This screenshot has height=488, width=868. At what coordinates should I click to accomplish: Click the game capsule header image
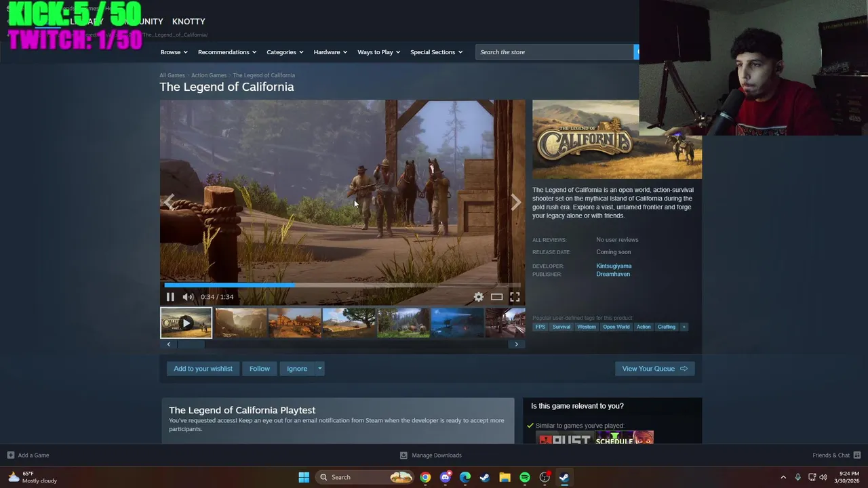pyautogui.click(x=617, y=140)
